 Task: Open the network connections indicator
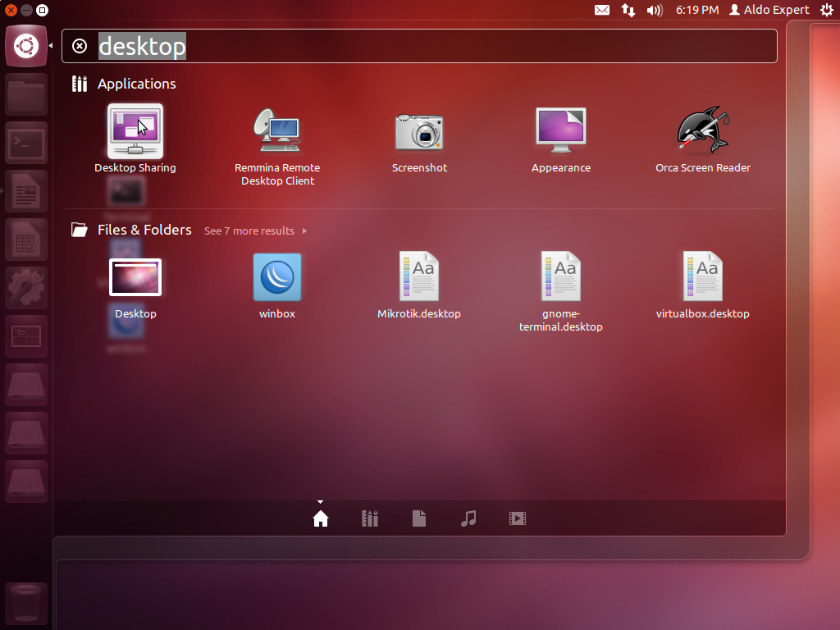pos(628,10)
